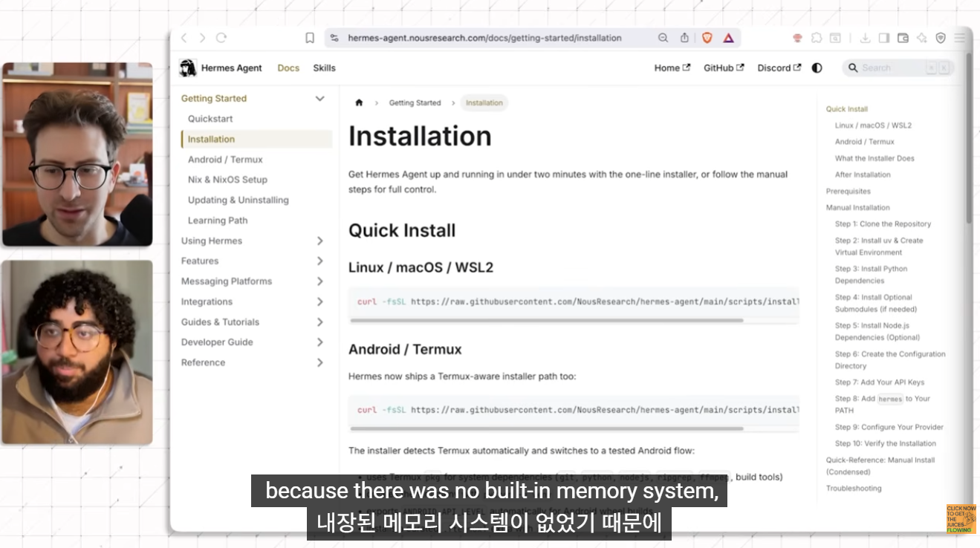
Task: Click the zoom-out magnifier in address bar
Action: point(663,38)
